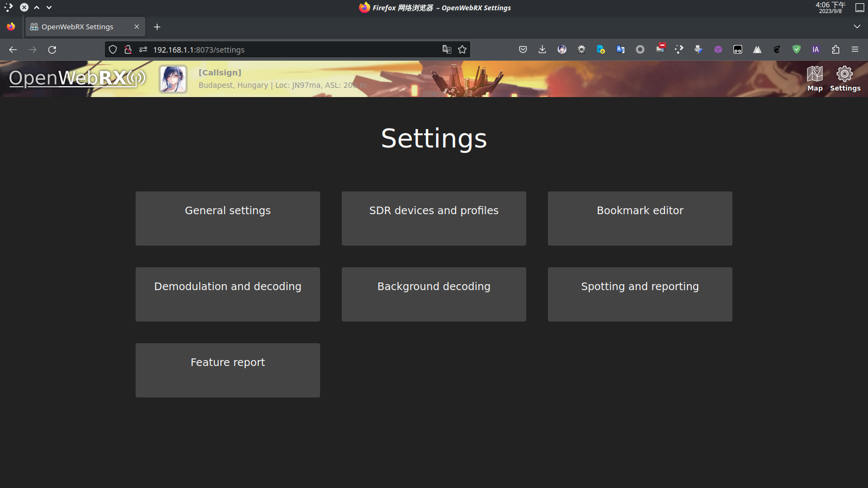Reload the settings page
The height and width of the screenshot is (488, 868).
point(52,49)
